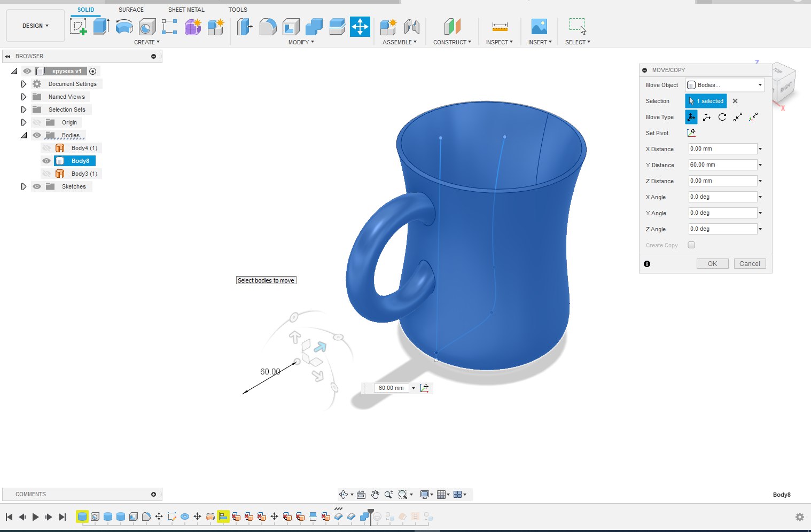
Task: Open the CREATE menu
Action: coord(147,42)
